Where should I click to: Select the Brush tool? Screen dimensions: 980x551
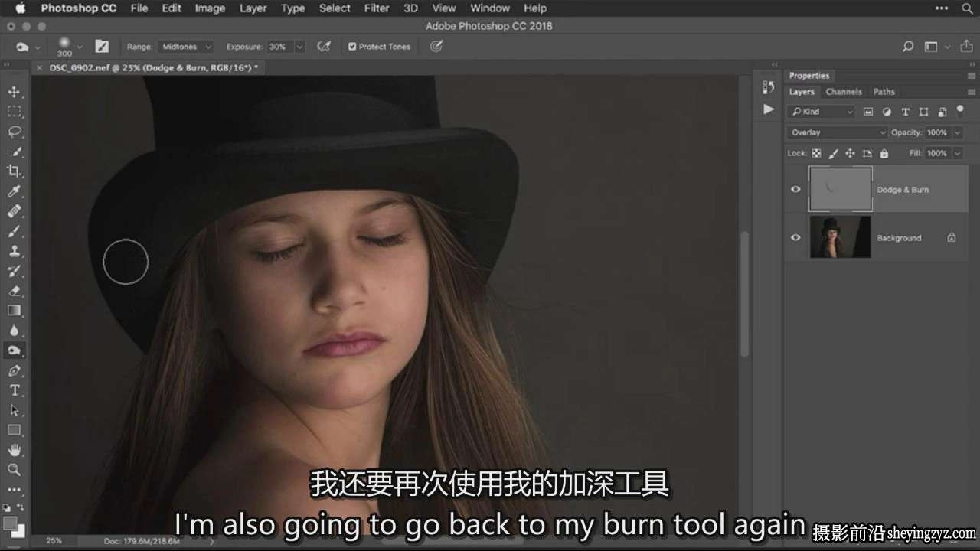[x=14, y=231]
